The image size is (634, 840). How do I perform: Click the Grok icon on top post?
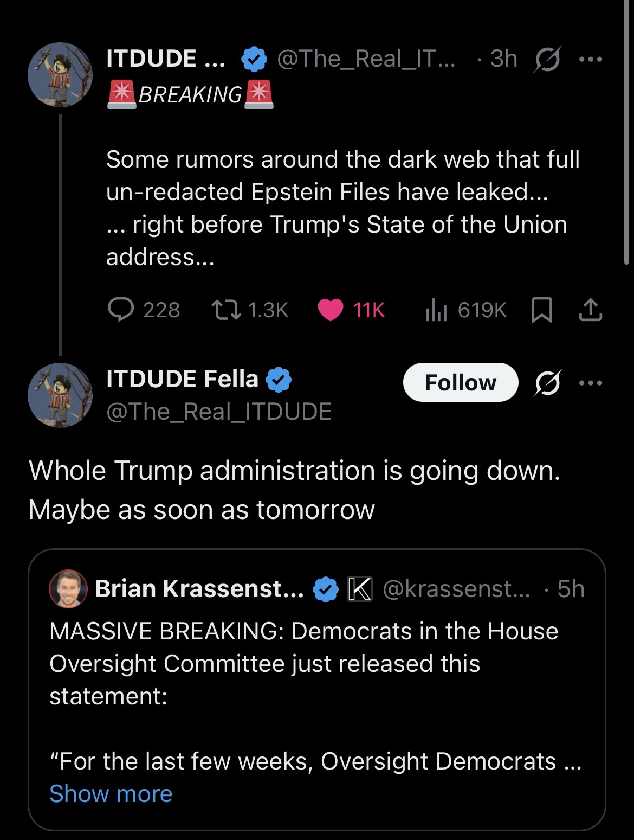547,58
